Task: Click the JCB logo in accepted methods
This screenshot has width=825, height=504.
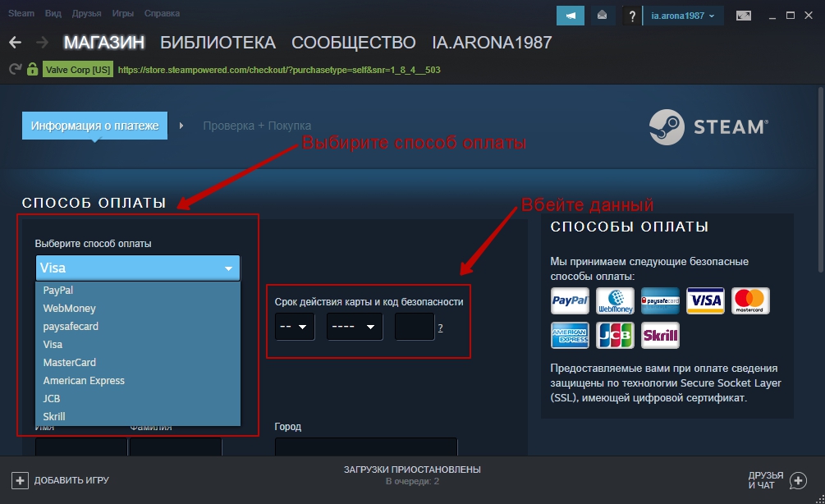Action: pyautogui.click(x=615, y=336)
